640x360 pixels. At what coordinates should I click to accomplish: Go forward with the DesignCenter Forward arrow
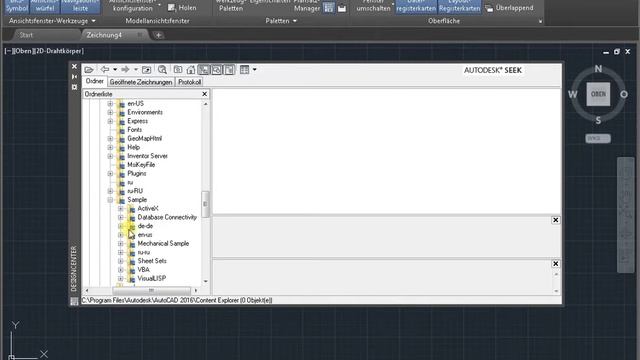(x=125, y=70)
